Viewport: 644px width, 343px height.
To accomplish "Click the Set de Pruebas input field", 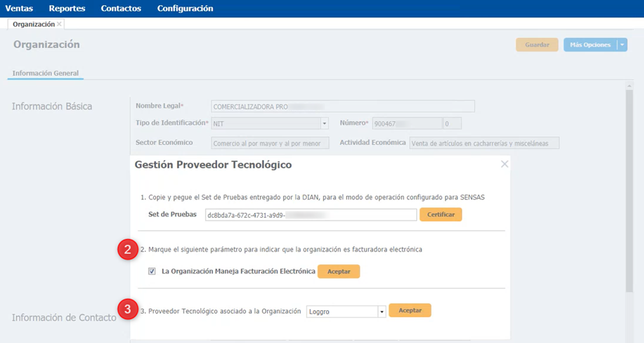I will 310,215.
